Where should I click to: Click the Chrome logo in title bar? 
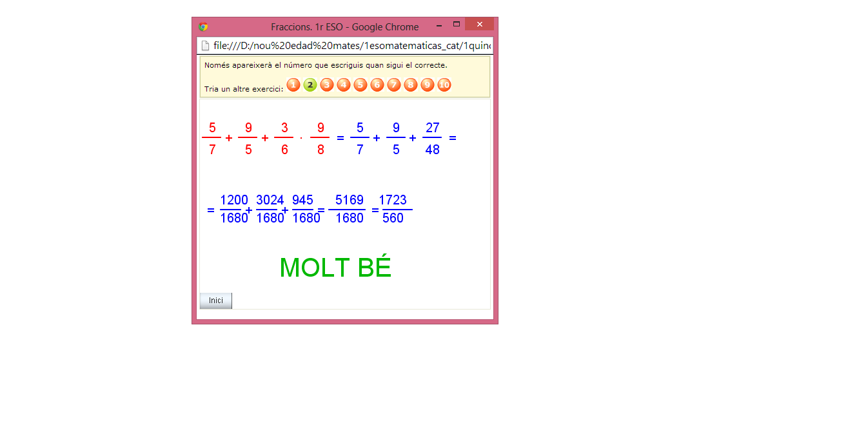point(203,27)
